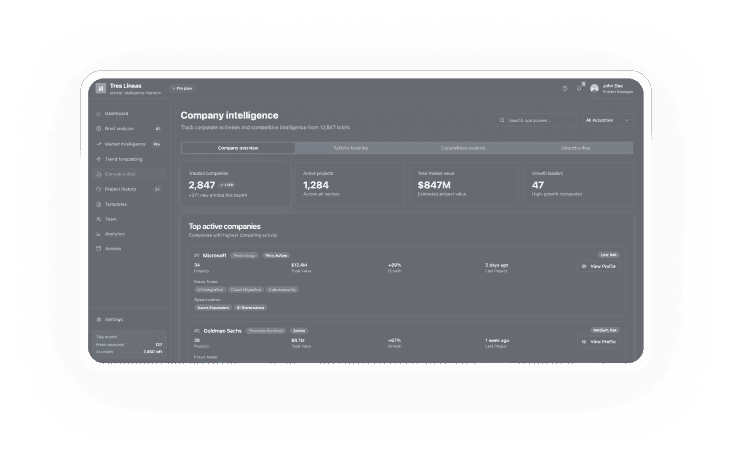732x462 pixels.
Task: Open Archive in the sidebar
Action: point(129,249)
